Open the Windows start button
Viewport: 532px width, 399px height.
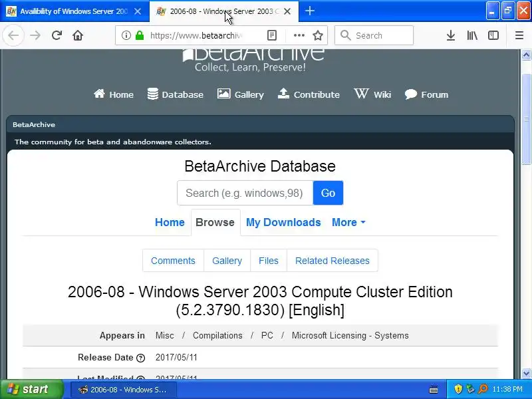coord(31,389)
